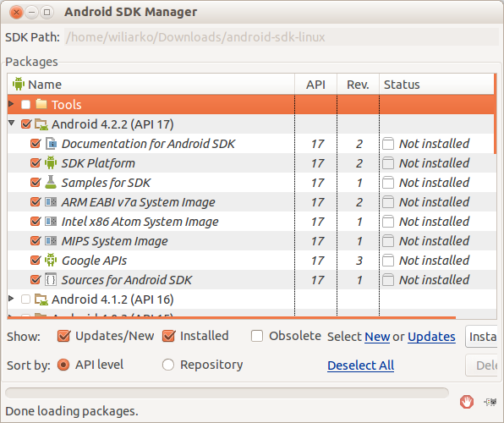The width and height of the screenshot is (504, 423).
Task: Click the Deselect All link
Action: pyautogui.click(x=360, y=365)
